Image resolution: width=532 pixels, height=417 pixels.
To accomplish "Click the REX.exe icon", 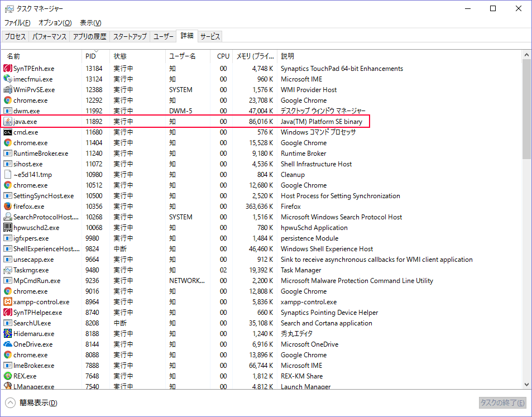I will click(x=8, y=376).
